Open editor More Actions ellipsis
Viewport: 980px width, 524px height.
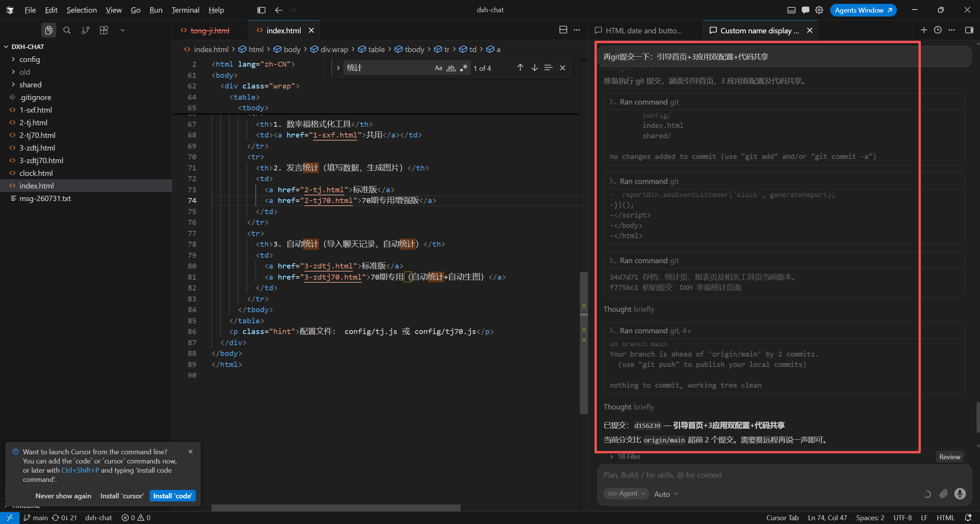pos(577,30)
